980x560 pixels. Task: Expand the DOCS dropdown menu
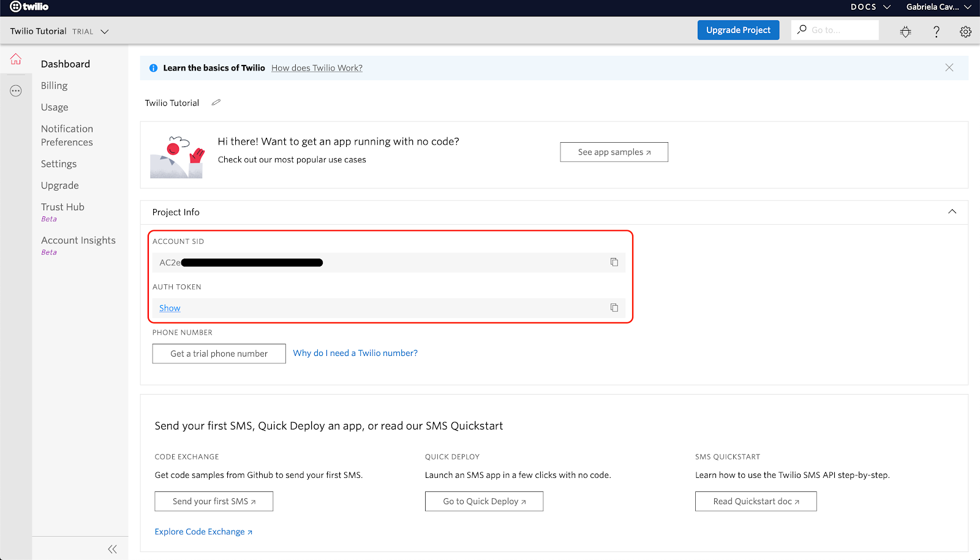point(870,7)
